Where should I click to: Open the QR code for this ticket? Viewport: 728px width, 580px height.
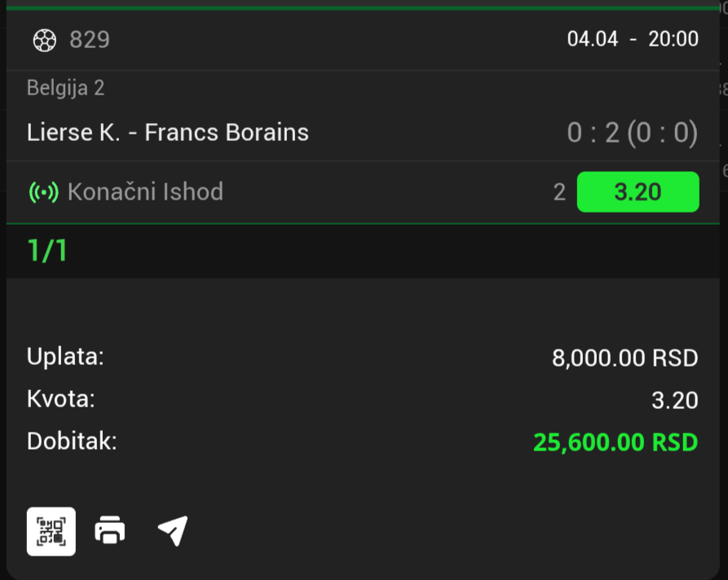coord(51,531)
